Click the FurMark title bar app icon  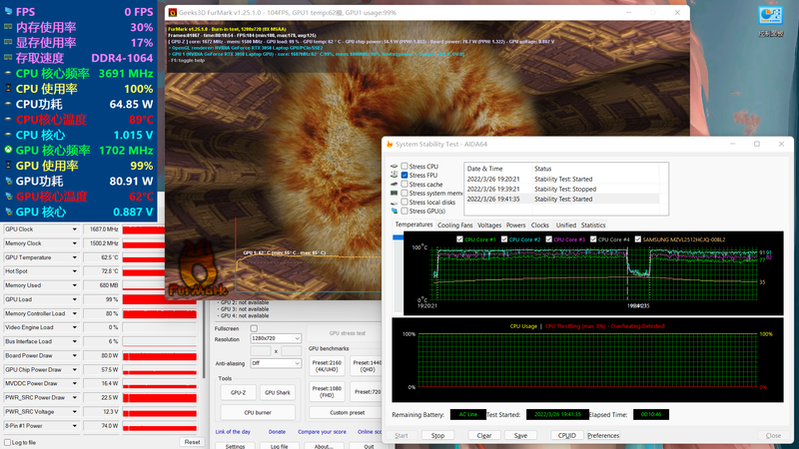[x=173, y=11]
